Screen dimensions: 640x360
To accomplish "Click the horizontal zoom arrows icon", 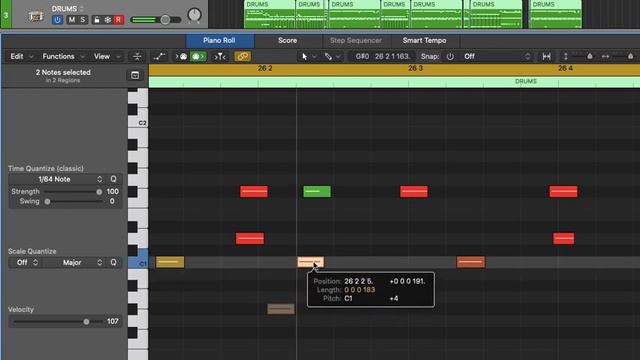I will click(x=605, y=56).
